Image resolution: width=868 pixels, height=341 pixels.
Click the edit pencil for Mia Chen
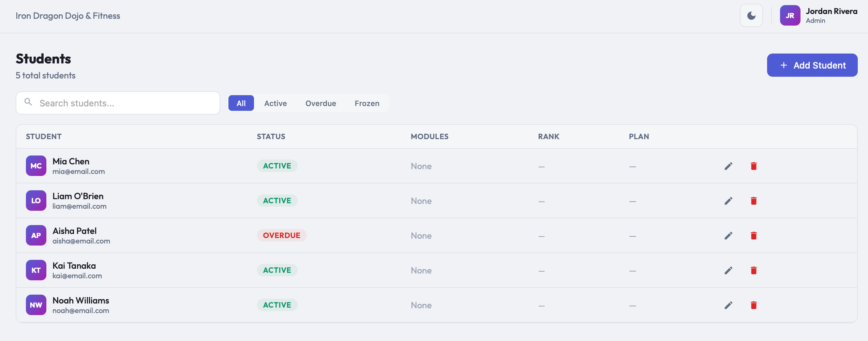(728, 166)
